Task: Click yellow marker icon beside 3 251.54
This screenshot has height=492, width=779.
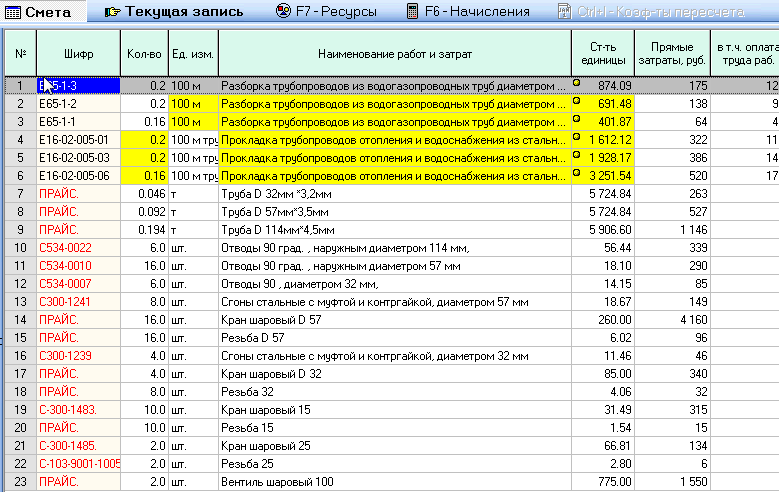Action: click(x=577, y=172)
